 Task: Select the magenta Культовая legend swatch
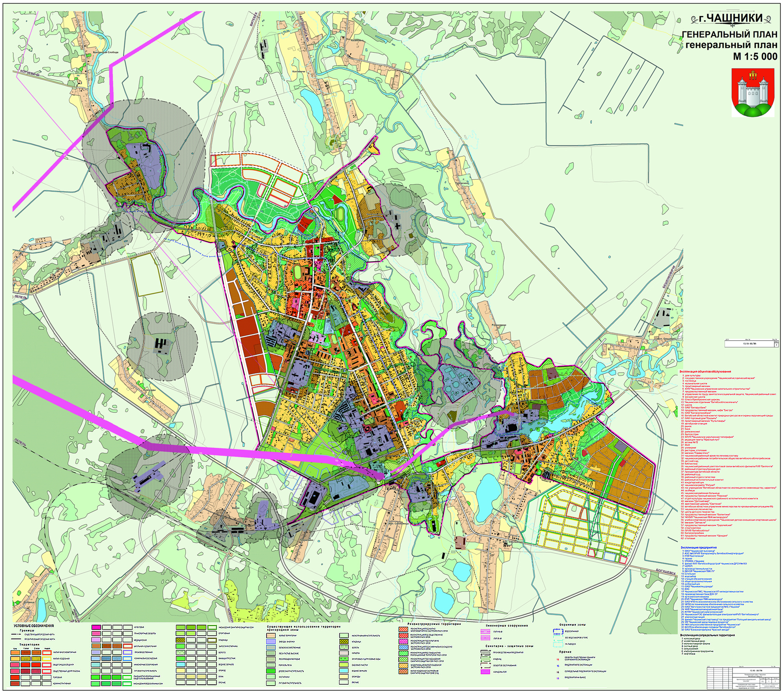[x=96, y=627]
